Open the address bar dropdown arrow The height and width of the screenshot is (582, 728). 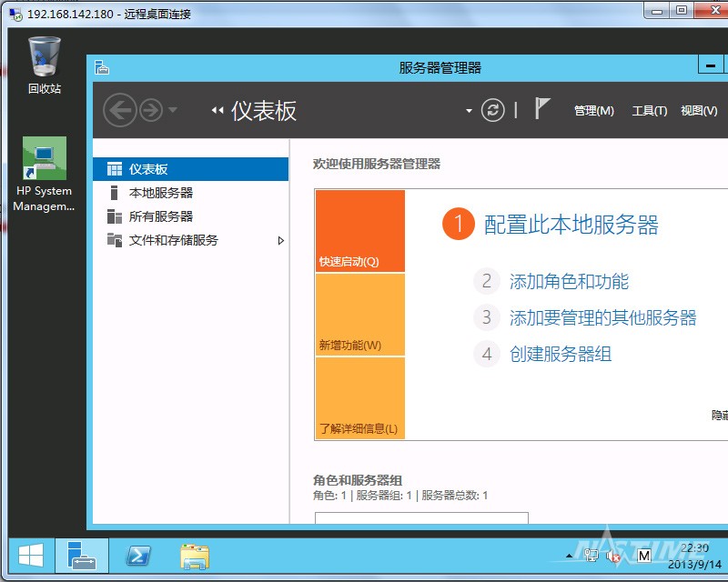coord(469,110)
